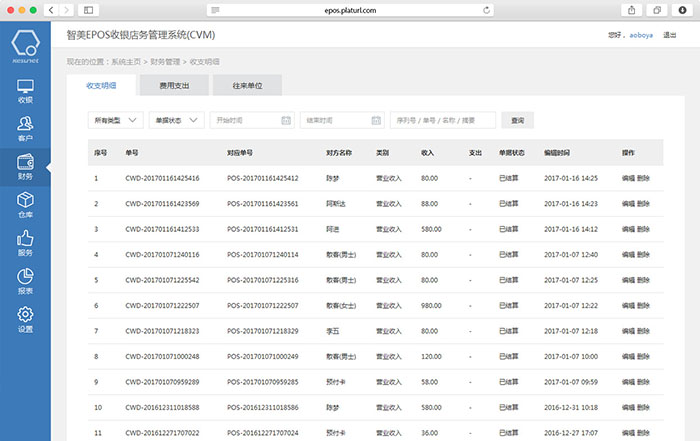Click the 对应单号 column header
The height and width of the screenshot is (441, 700).
tap(240, 153)
